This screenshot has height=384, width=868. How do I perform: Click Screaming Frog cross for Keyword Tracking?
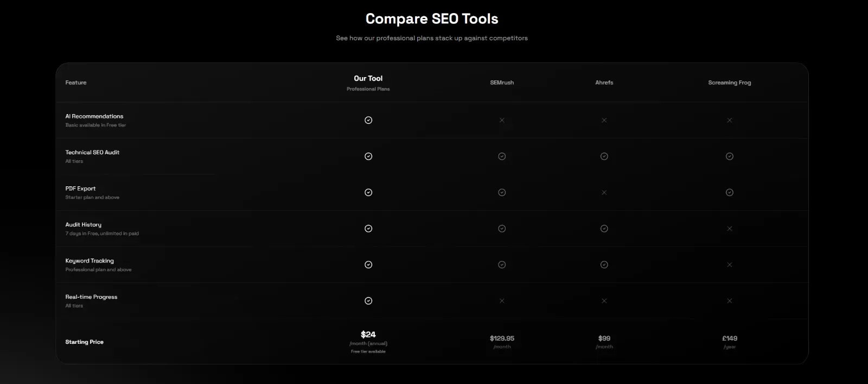(x=730, y=265)
